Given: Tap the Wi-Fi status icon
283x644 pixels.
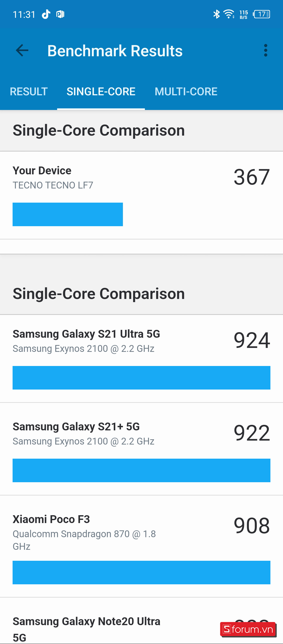Looking at the screenshot, I should [x=229, y=14].
